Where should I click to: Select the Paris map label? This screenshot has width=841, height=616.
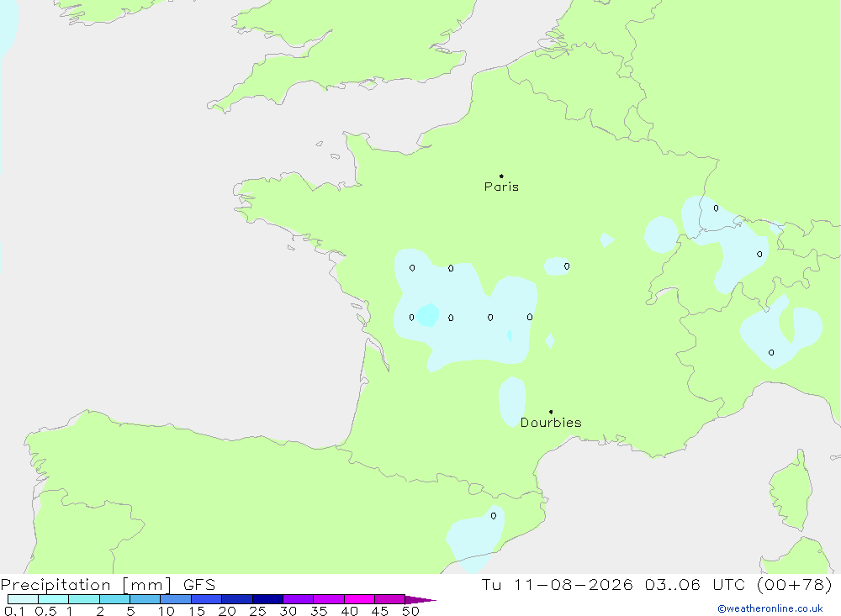[501, 187]
